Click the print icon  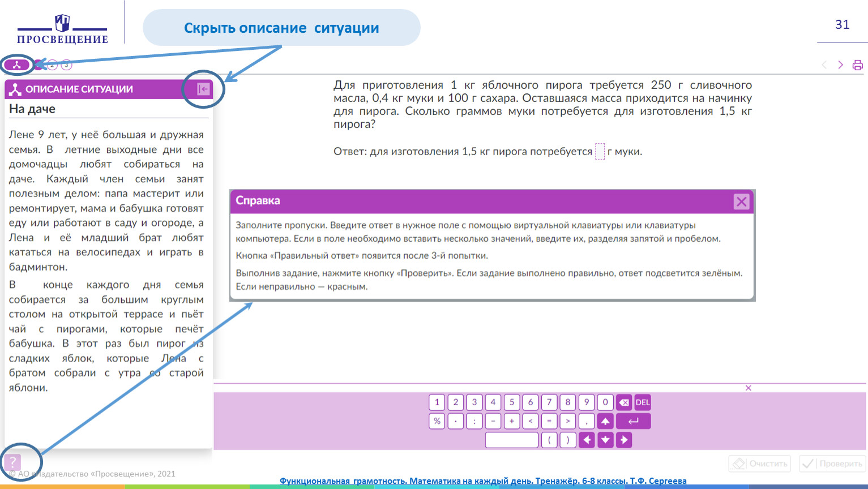(858, 65)
